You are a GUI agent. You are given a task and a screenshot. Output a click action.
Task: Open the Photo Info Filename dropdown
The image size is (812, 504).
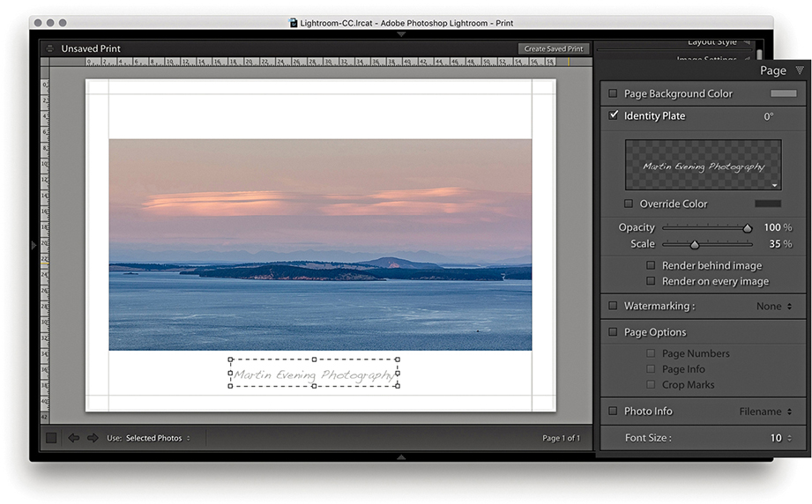coord(765,411)
